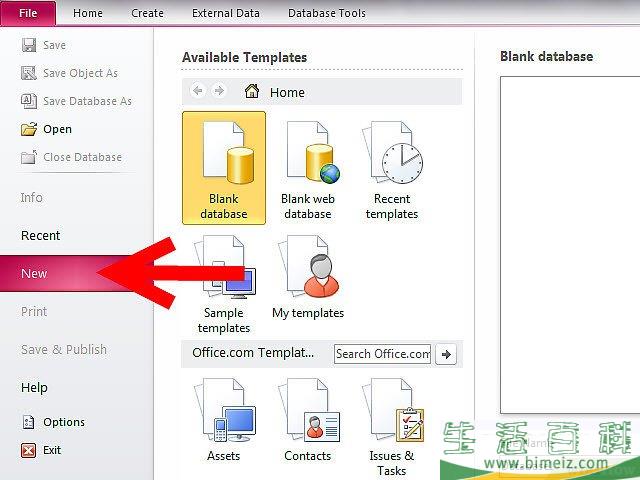This screenshot has height=480, width=640.
Task: Go back in template navigation
Action: tap(198, 91)
